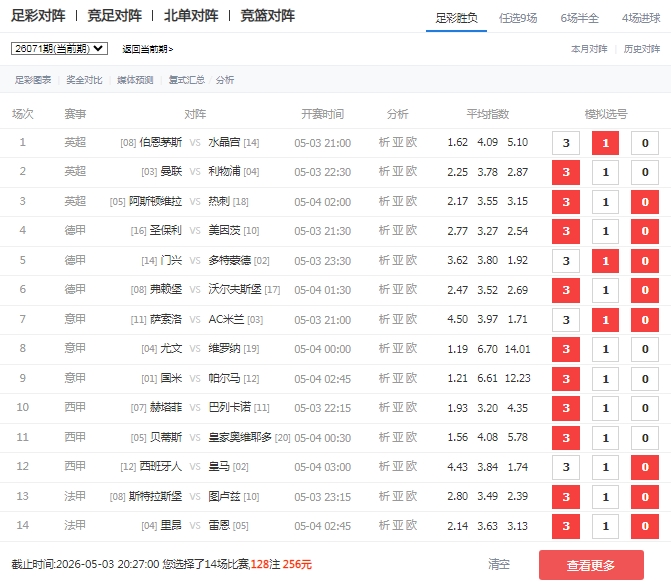Click team name 伯恩茅斯
This screenshot has width=671, height=586.
click(x=161, y=142)
